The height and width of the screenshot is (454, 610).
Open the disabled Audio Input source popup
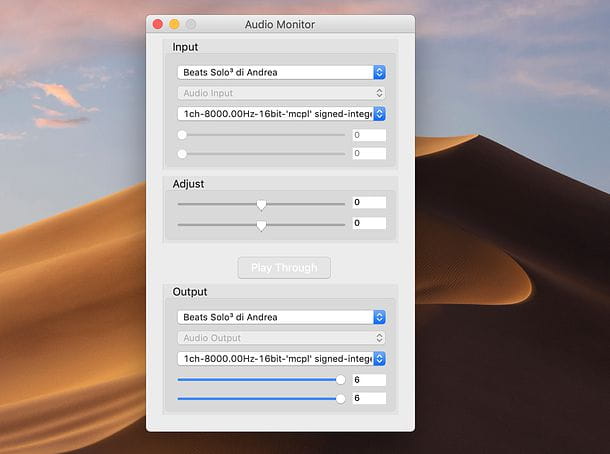281,93
